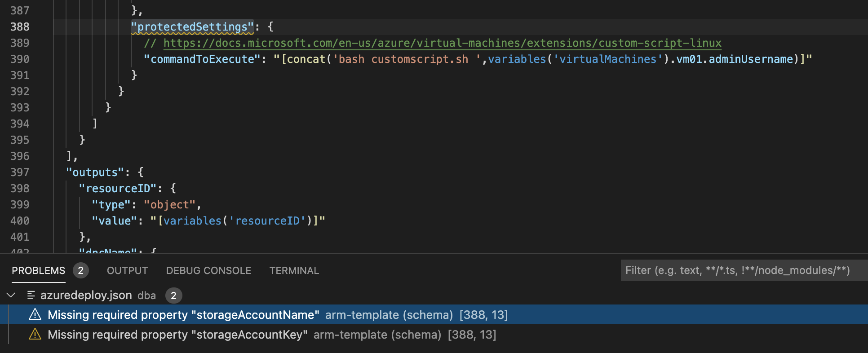Switch to the PROBLEMS tab
868x353 pixels.
click(39, 270)
